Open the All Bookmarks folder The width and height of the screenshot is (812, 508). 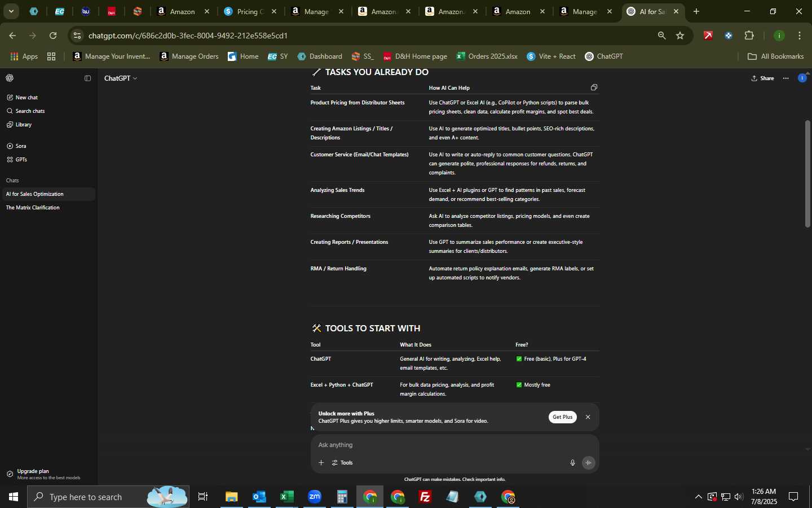pyautogui.click(x=775, y=56)
